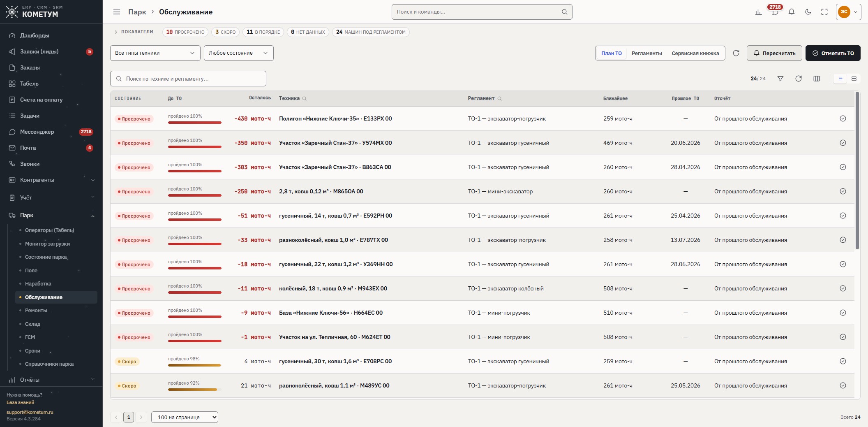This screenshot has height=427, width=868.
Task: Click the table vertical scrollbar
Action: click(857, 171)
